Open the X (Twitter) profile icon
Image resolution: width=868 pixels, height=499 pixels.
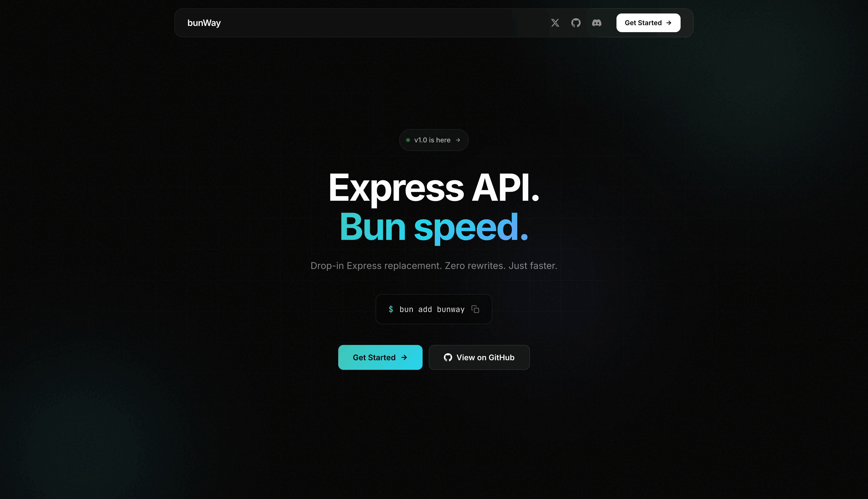point(555,23)
